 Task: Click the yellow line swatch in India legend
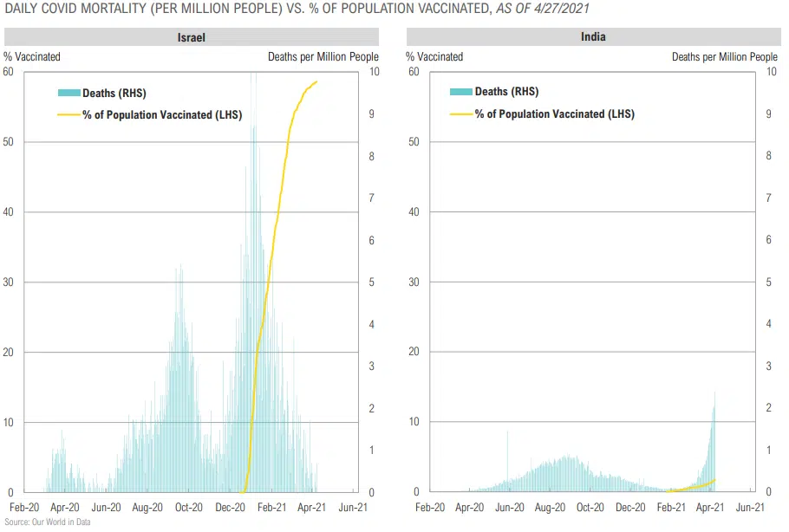[460, 114]
